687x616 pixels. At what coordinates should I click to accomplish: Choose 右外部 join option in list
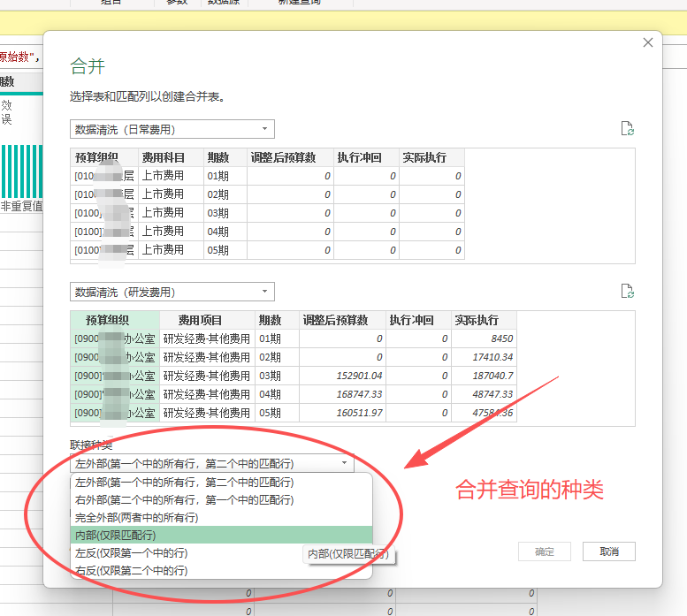(221, 500)
